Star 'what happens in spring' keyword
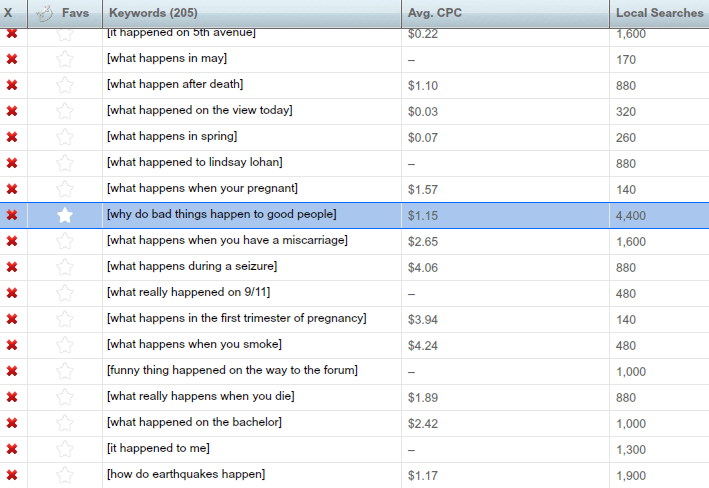Image resolution: width=709 pixels, height=488 pixels. coord(65,137)
